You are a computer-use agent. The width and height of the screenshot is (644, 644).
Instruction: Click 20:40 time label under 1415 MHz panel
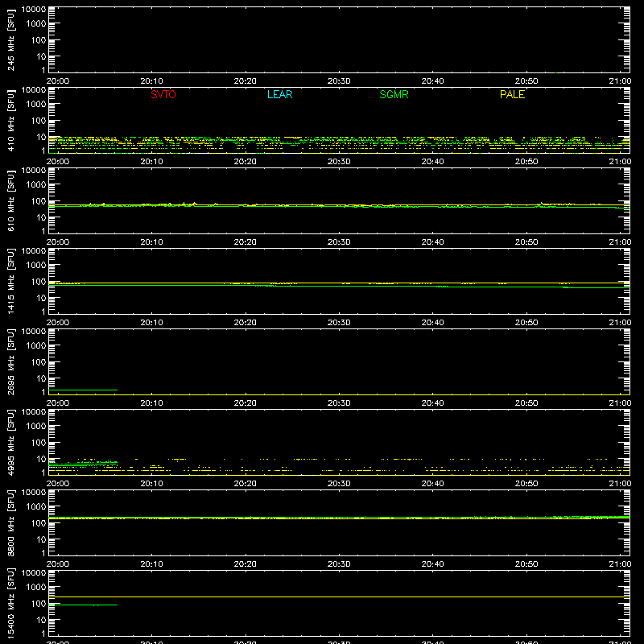coord(432,323)
